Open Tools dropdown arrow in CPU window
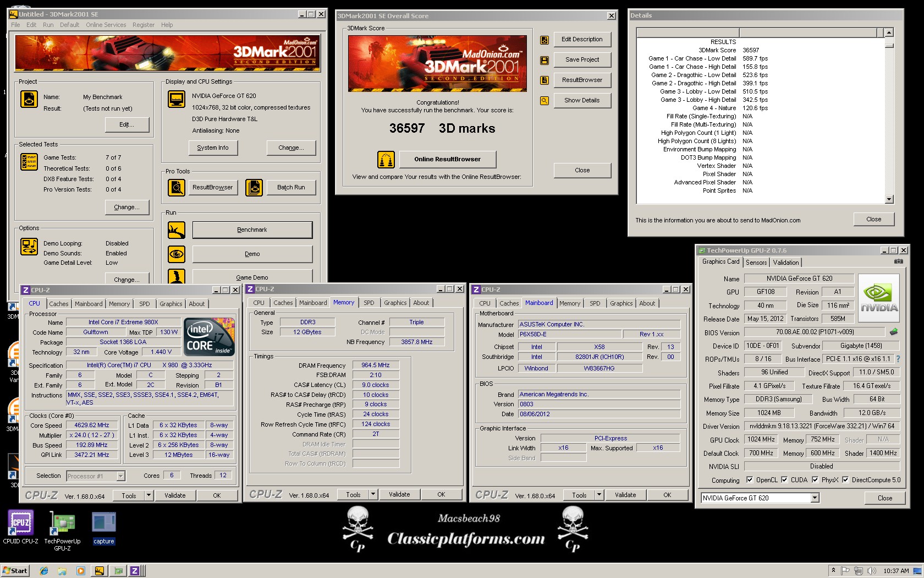The image size is (924, 578). (148, 495)
